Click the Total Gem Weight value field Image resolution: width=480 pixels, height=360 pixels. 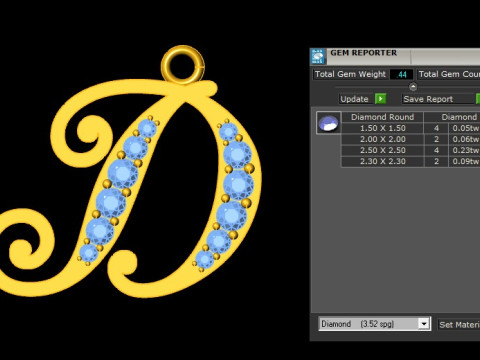click(402, 74)
